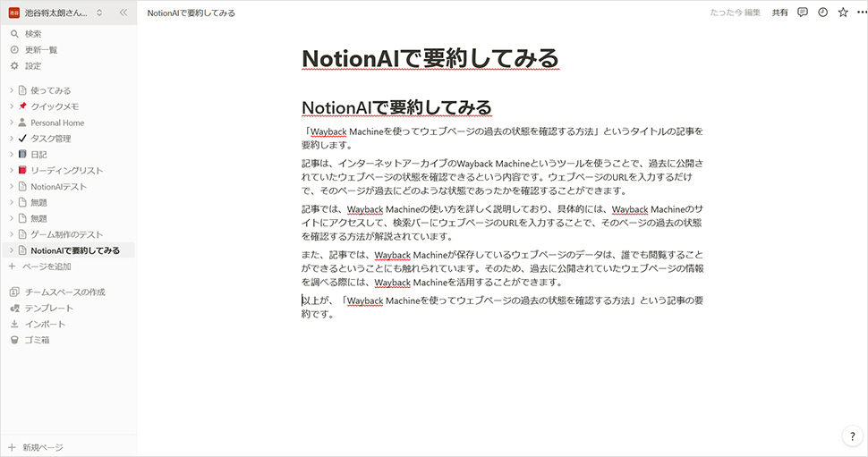
Task: Expand the NotionAIテスト page
Action: point(11,186)
